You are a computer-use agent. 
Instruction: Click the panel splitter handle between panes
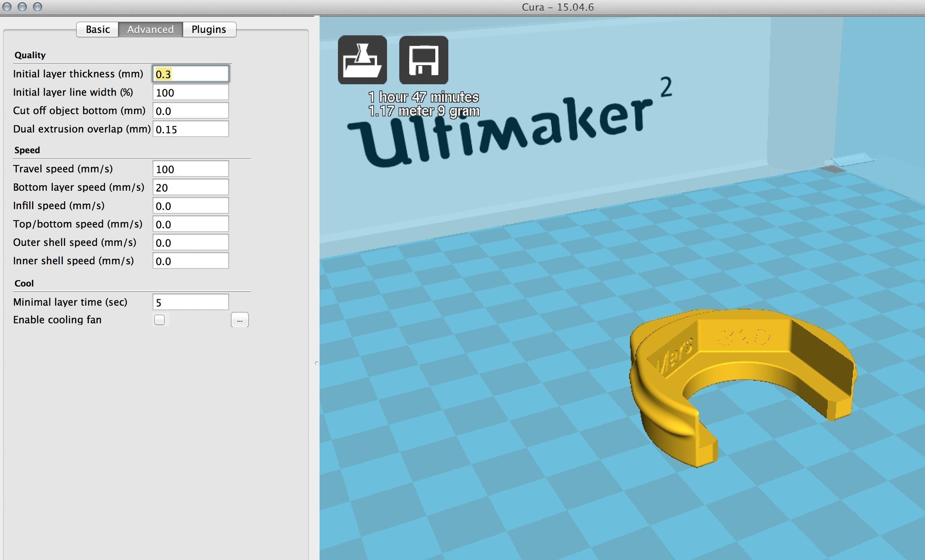pos(317,363)
